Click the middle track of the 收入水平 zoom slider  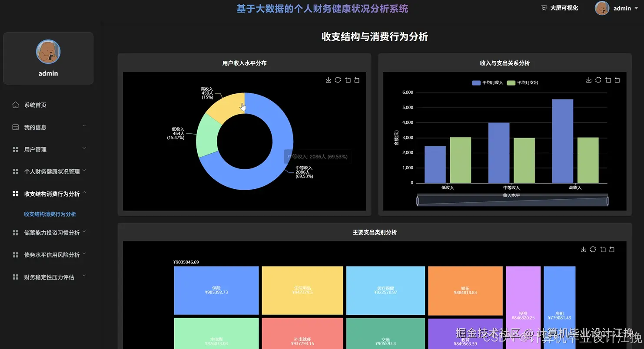click(513, 201)
